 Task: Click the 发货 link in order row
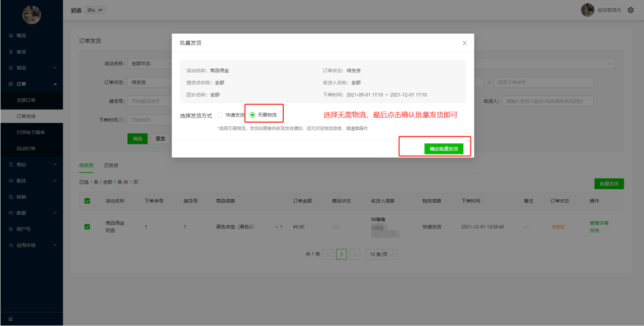click(x=594, y=230)
